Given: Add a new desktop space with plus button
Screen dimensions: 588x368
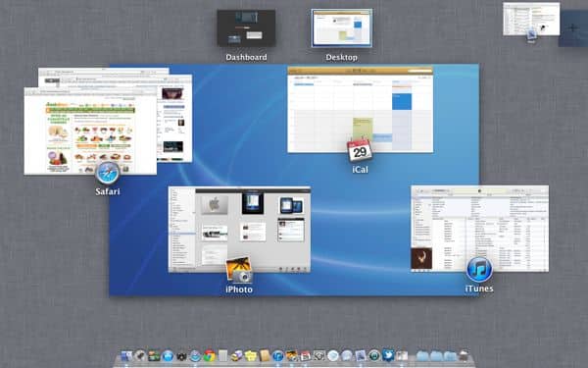Looking at the screenshot, I should (572, 28).
